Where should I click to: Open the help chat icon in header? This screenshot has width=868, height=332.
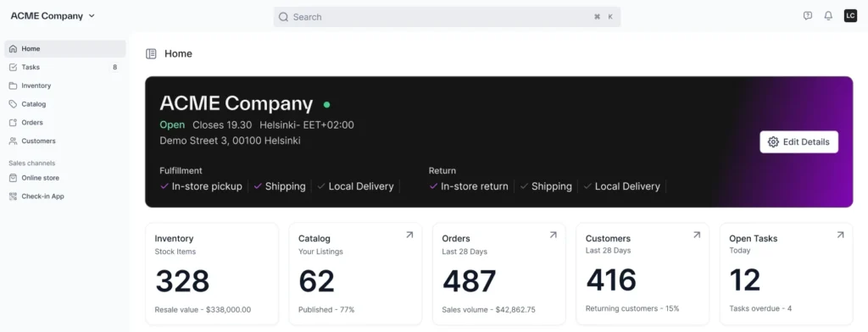click(x=808, y=16)
